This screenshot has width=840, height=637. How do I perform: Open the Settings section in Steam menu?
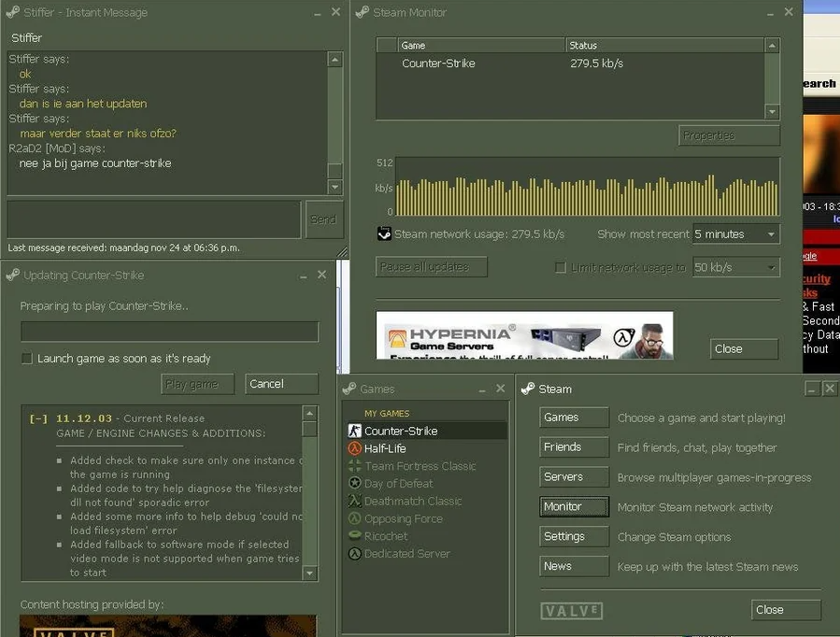pyautogui.click(x=574, y=537)
